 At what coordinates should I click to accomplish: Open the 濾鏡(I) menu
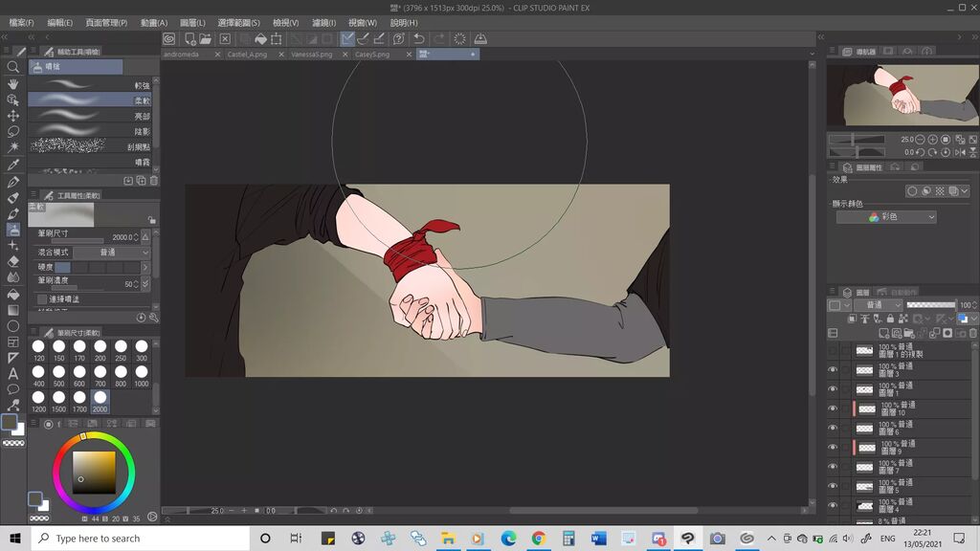(323, 23)
